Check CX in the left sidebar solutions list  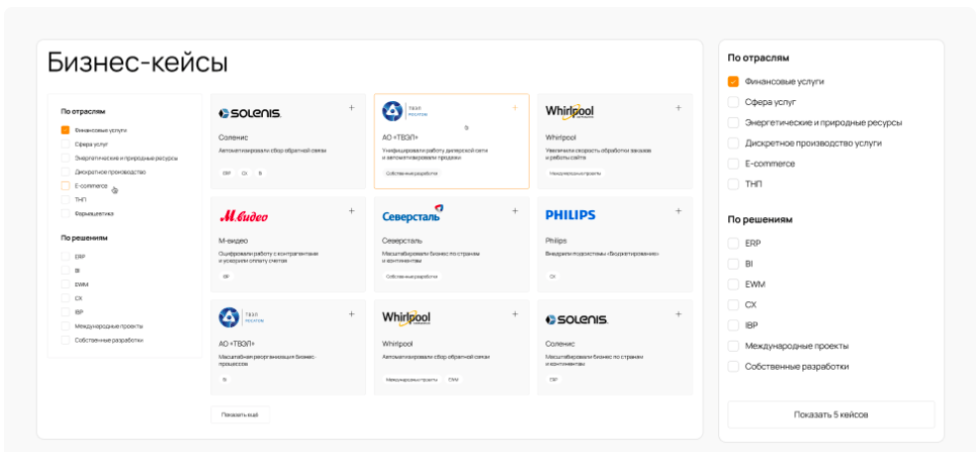(65, 298)
